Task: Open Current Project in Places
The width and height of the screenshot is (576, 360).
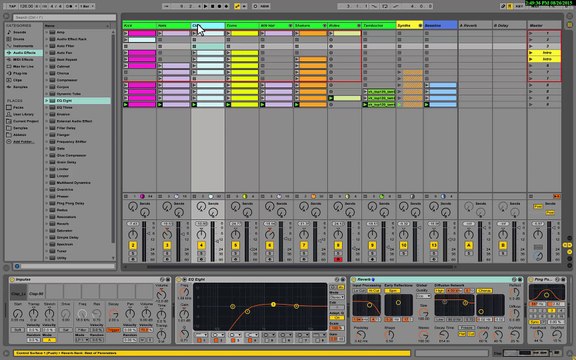Action: pos(25,121)
